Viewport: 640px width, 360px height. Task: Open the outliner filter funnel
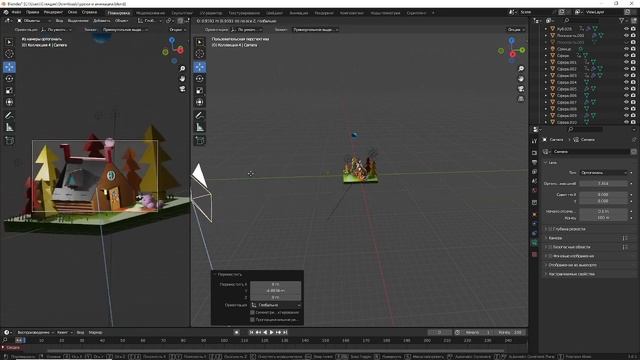click(x=622, y=20)
